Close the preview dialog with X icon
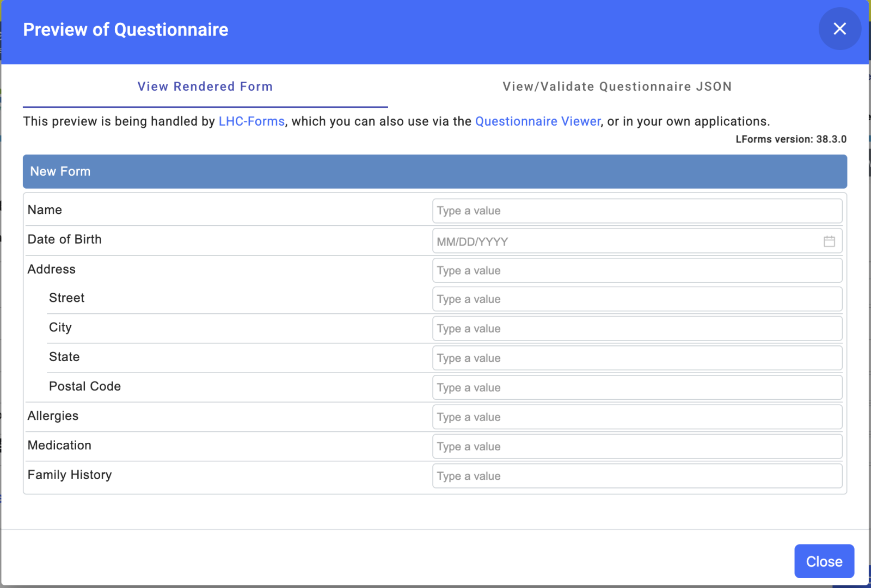The width and height of the screenshot is (871, 588). (x=839, y=29)
